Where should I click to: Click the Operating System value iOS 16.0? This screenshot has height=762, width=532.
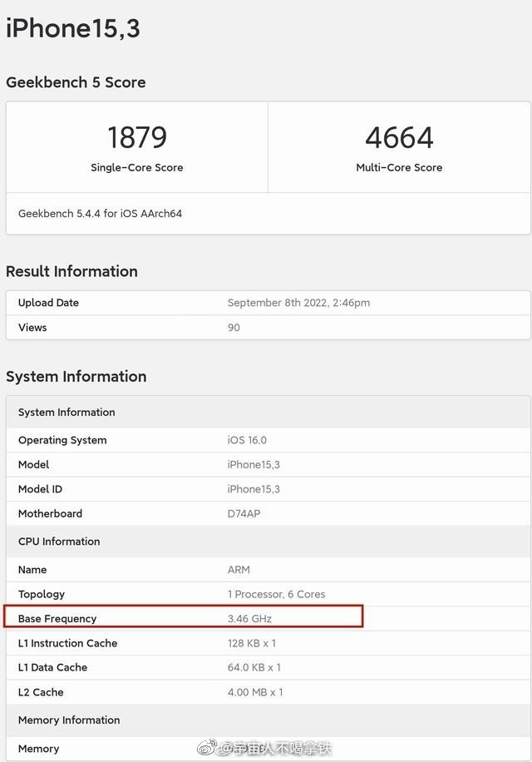click(247, 440)
